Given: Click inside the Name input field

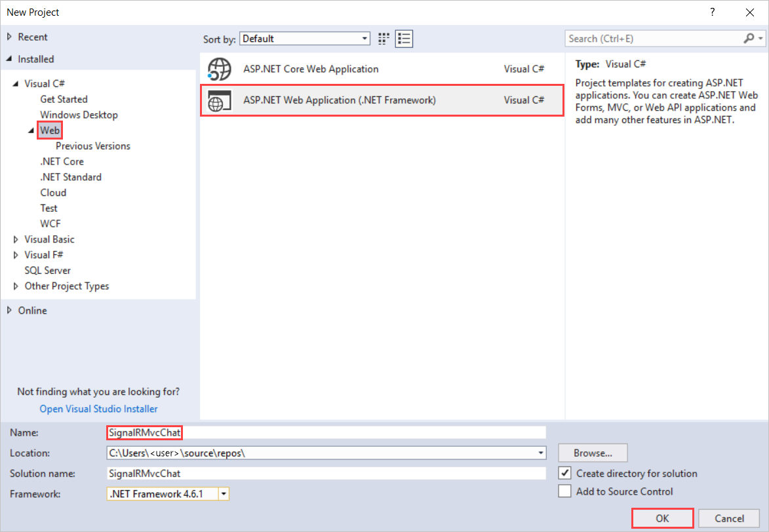Looking at the screenshot, I should (x=262, y=432).
